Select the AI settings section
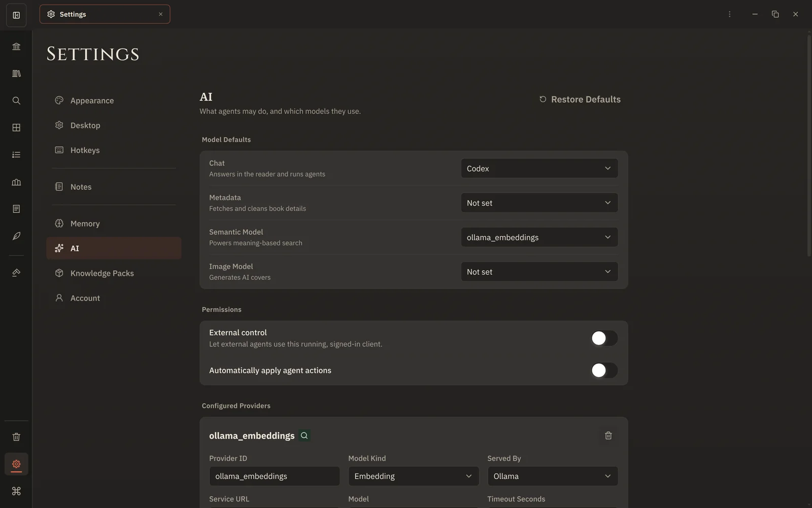The width and height of the screenshot is (812, 508). (114, 248)
